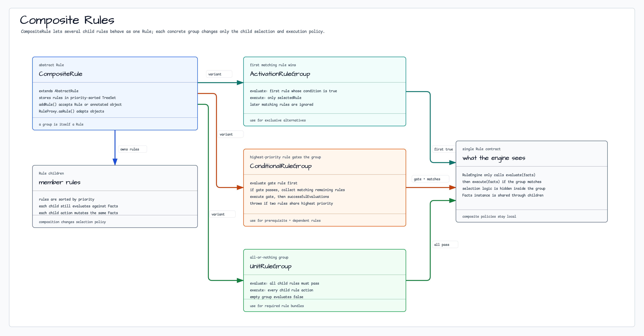
Task: Select 'what the engine sees' node heading
Action: (x=494, y=158)
